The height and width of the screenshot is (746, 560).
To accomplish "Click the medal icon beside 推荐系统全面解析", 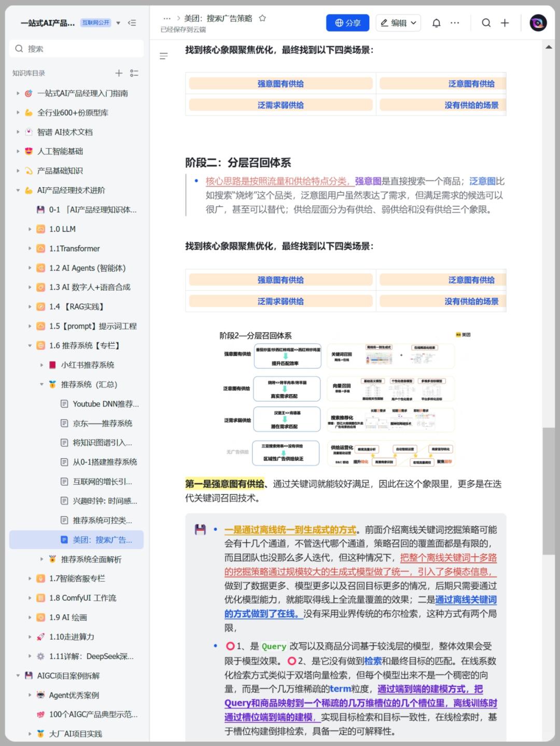I will 52,559.
